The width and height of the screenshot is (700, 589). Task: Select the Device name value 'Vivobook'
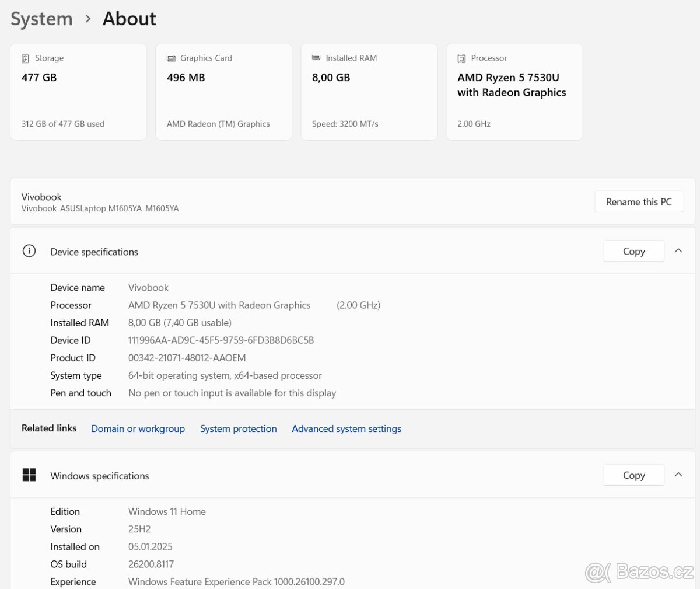(148, 288)
